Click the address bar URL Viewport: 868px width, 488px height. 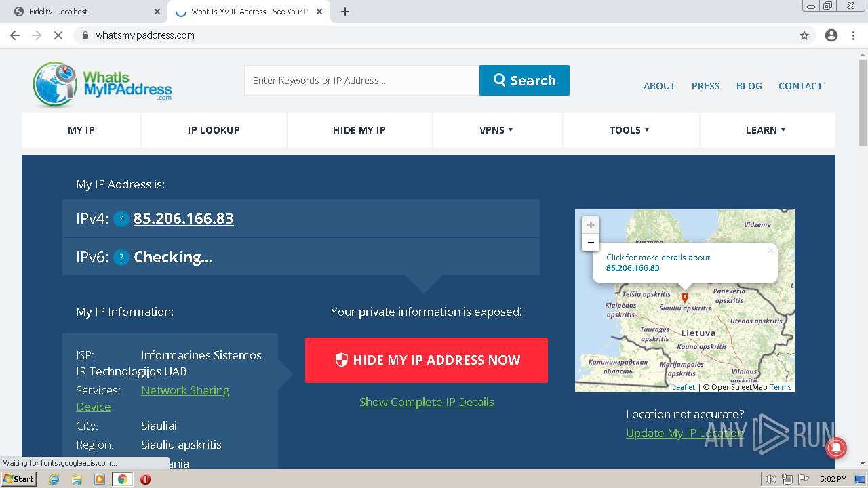145,35
